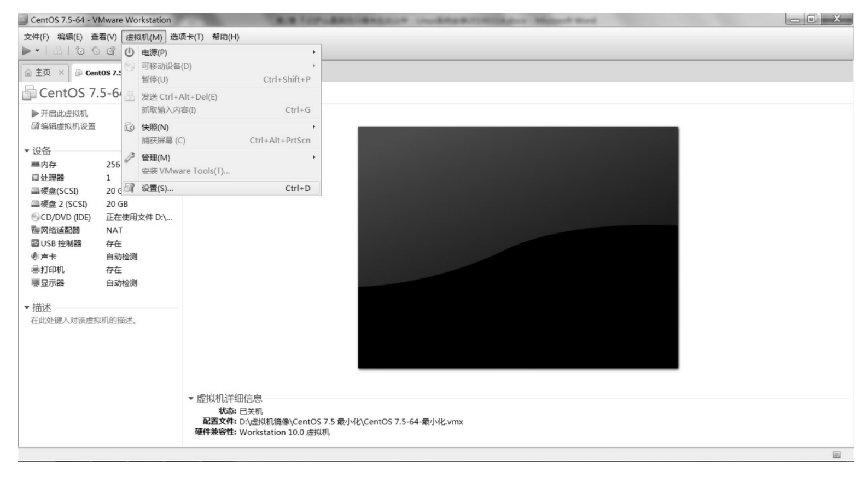Click the take snapshot clock icon in toolbar
Screen dimensions: 868x477
[x=80, y=51]
